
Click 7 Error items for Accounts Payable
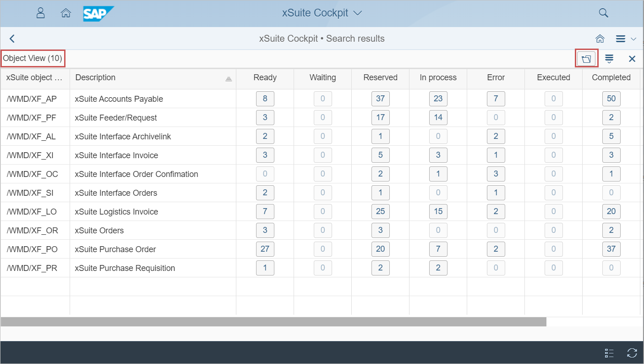click(496, 99)
